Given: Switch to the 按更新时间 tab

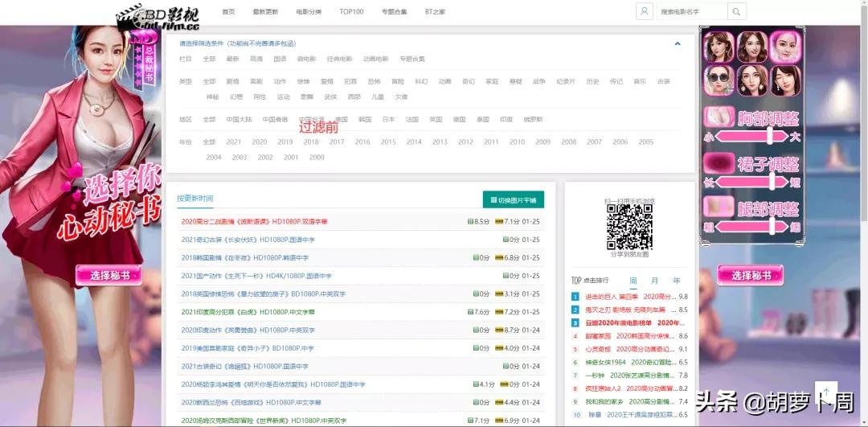Looking at the screenshot, I should 194,199.
